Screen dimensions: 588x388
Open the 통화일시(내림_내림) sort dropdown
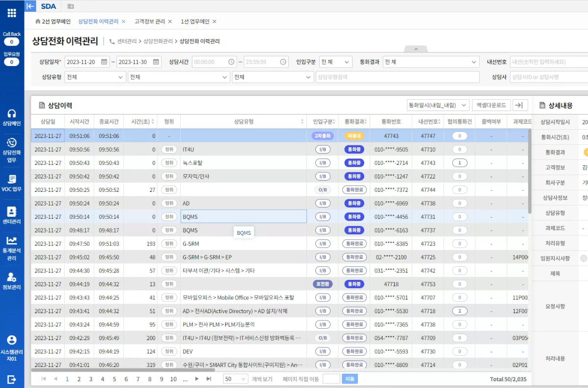point(438,105)
